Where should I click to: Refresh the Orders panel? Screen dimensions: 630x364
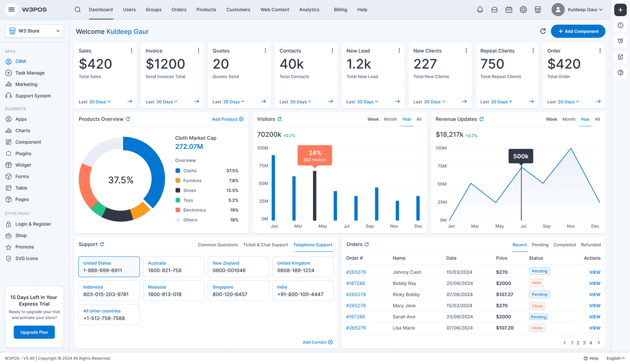pos(367,244)
